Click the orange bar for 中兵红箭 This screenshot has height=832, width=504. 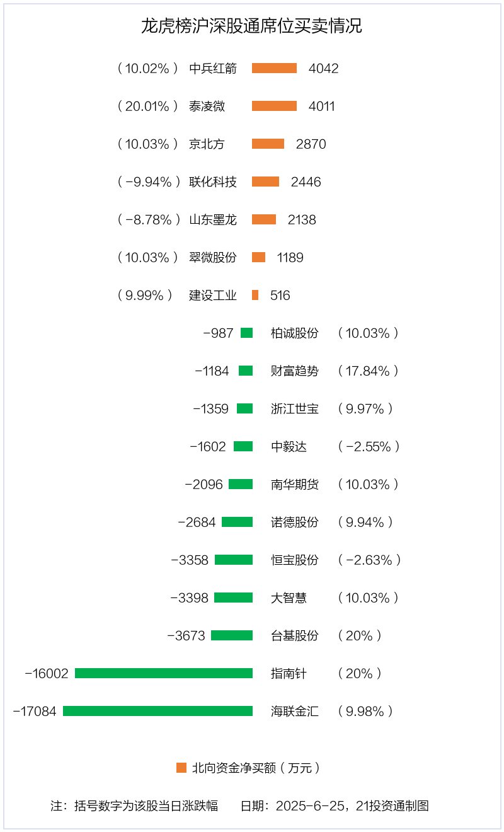(274, 68)
